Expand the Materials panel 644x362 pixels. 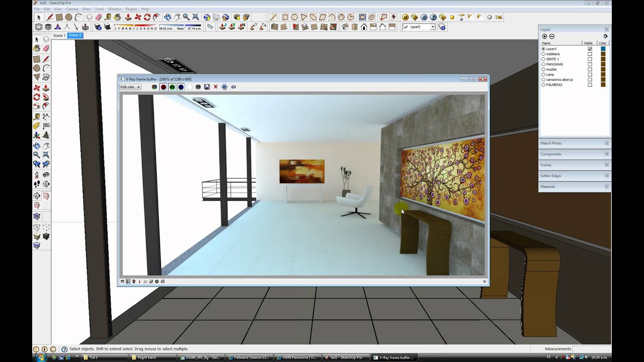click(575, 187)
